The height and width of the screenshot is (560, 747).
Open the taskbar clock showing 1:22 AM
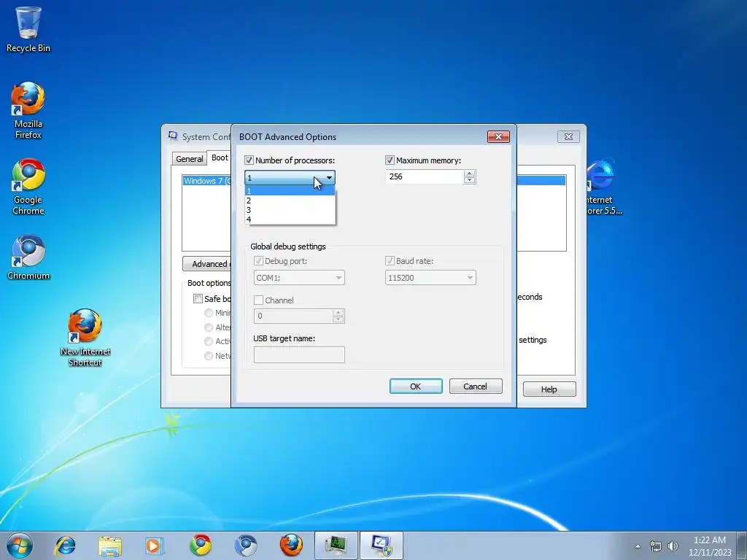click(x=709, y=545)
